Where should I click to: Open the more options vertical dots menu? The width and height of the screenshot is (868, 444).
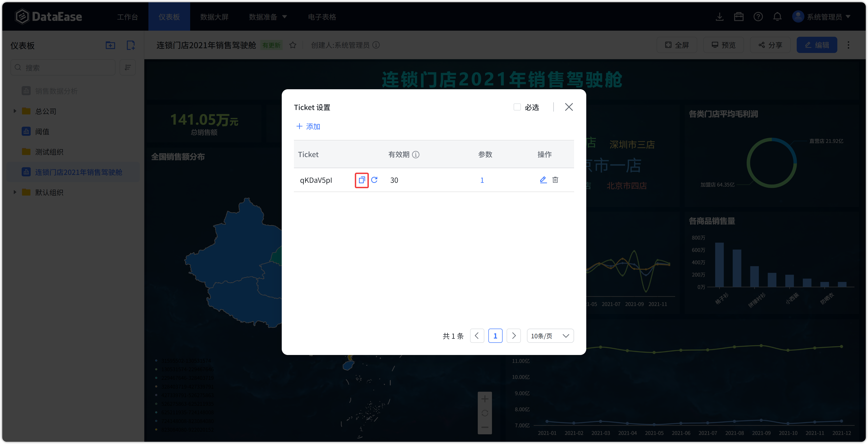pos(848,45)
